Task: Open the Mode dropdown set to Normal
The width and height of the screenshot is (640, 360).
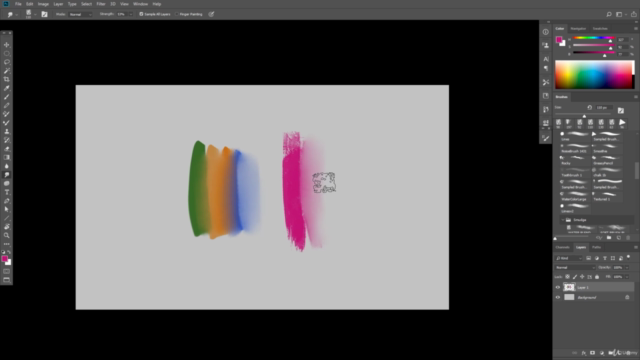Action: (x=80, y=14)
